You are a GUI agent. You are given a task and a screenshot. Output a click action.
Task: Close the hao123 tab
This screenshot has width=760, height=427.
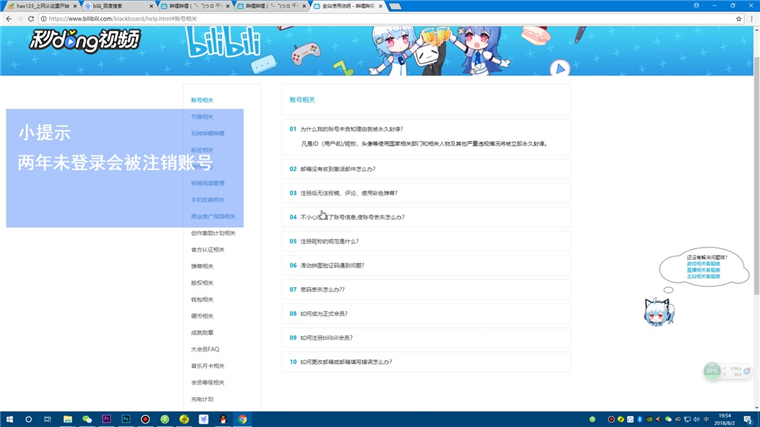click(x=75, y=6)
